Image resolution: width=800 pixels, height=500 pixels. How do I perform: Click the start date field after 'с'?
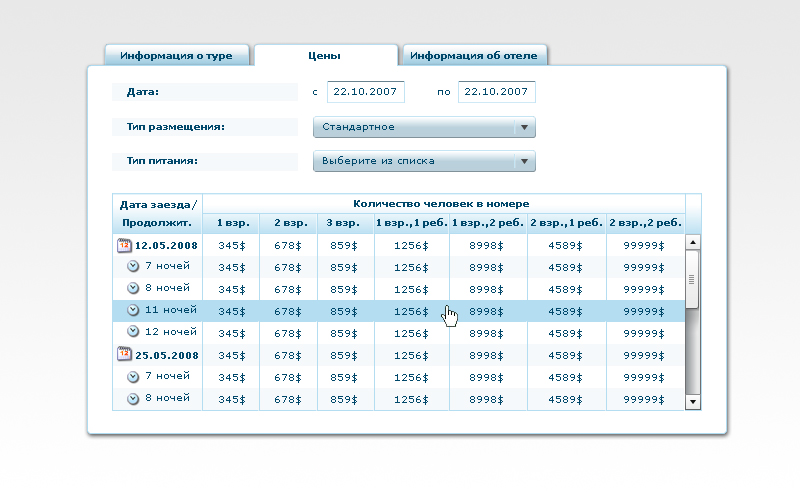[x=366, y=92]
